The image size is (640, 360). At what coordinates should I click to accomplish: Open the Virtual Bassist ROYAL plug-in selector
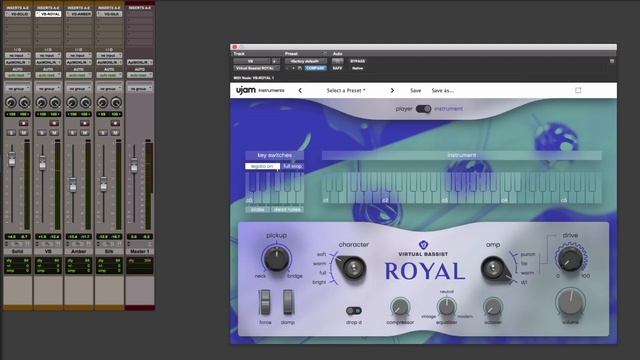[x=257, y=68]
